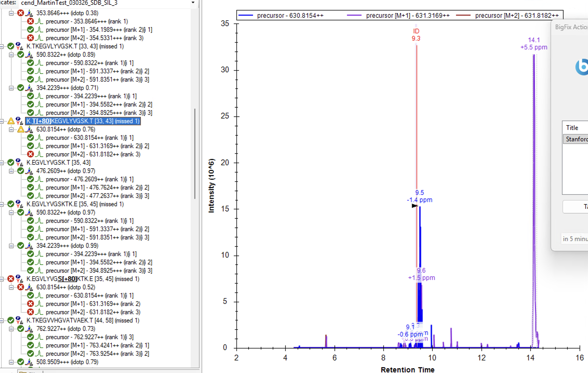Image resolution: width=588 pixels, height=373 pixels.
Task: Click the red ID 9.3 marker label
Action: coord(416,35)
